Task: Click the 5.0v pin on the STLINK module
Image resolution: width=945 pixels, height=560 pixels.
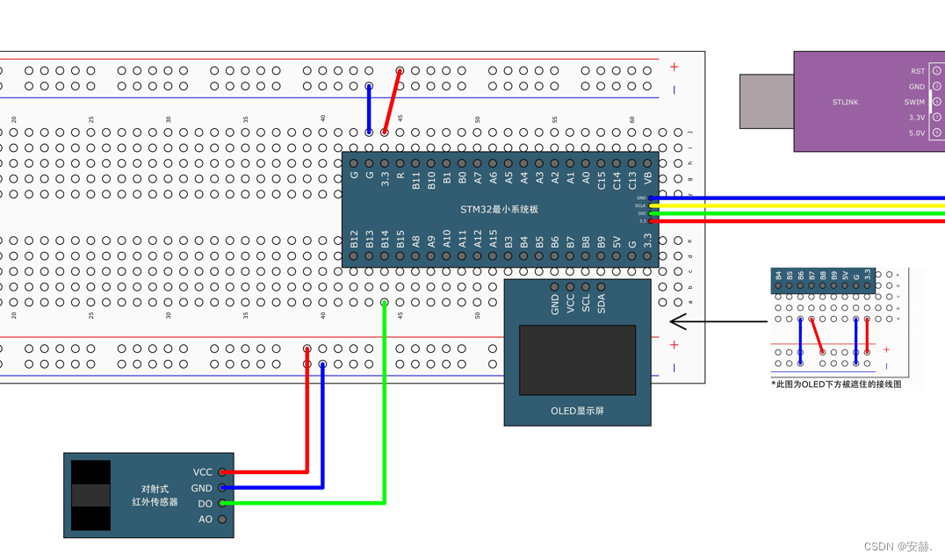Action: click(x=936, y=133)
